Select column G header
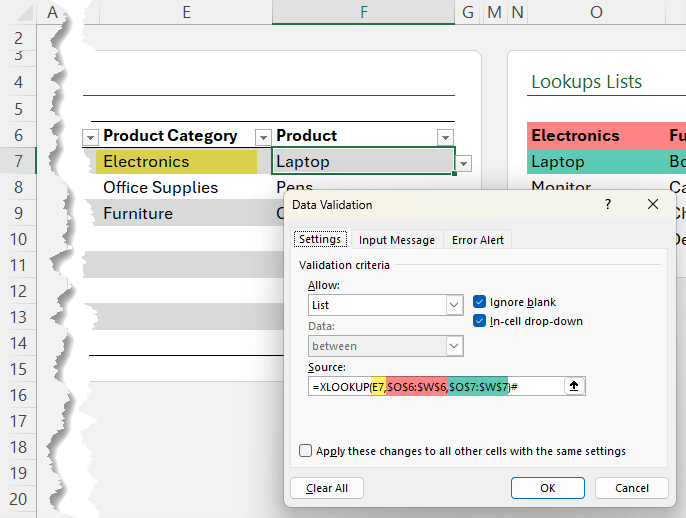This screenshot has width=686, height=518. point(468,12)
